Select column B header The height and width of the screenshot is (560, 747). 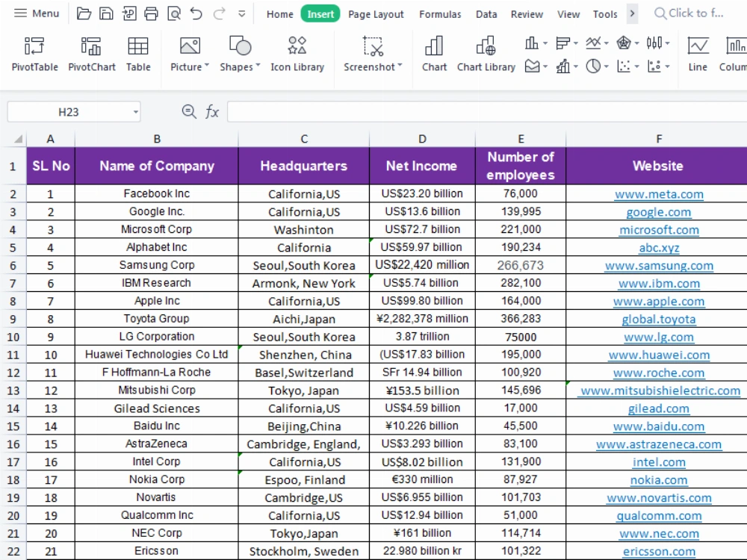tap(157, 139)
